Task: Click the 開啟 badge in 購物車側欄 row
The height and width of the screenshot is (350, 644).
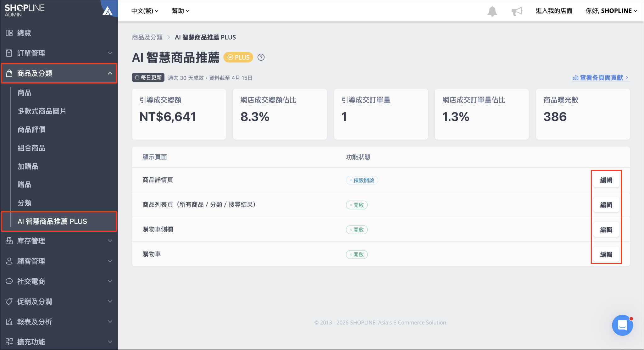Action: coord(357,230)
